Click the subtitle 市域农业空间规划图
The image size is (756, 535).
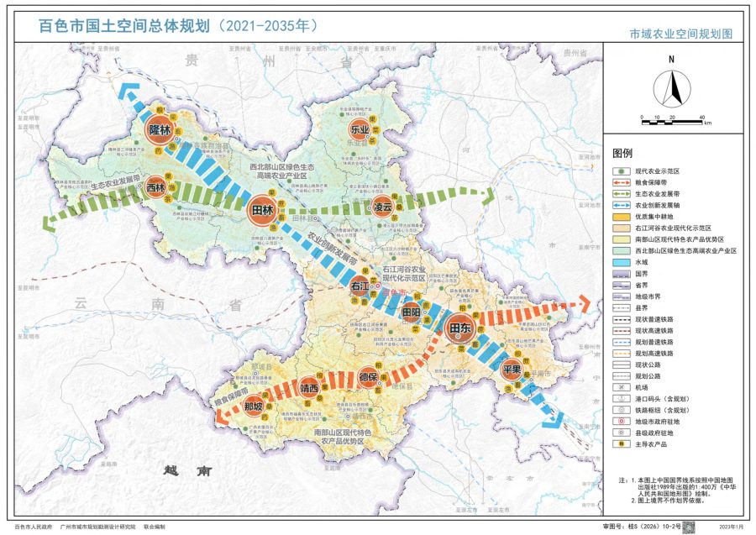click(x=681, y=34)
